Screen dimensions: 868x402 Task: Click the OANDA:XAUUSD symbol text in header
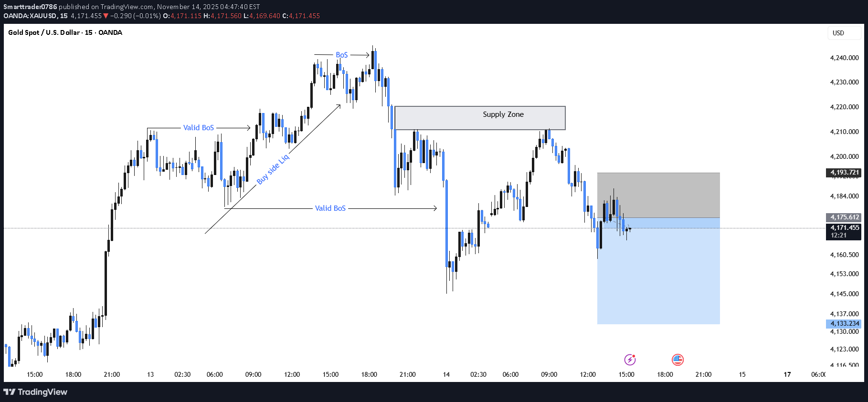click(x=31, y=16)
